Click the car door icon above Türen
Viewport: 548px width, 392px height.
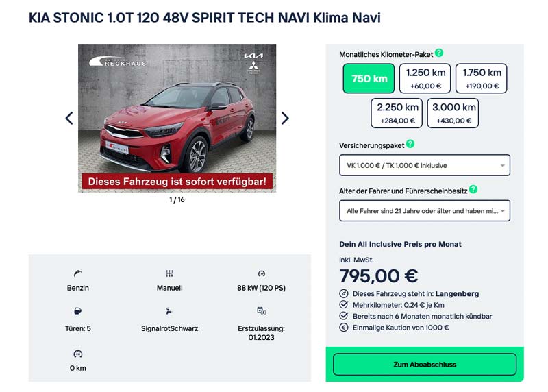point(77,310)
